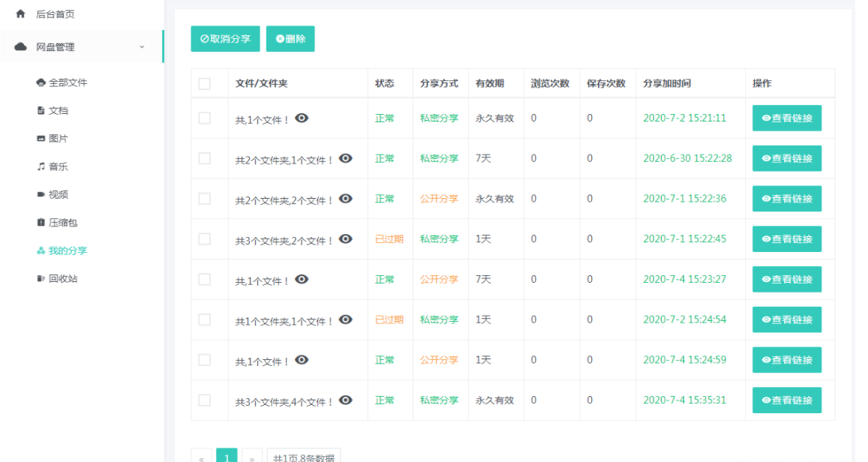Viewport: 868px width, 462px height.
Task: Click 已过期 status in row 2020-7-1 15:22:45
Action: (389, 239)
